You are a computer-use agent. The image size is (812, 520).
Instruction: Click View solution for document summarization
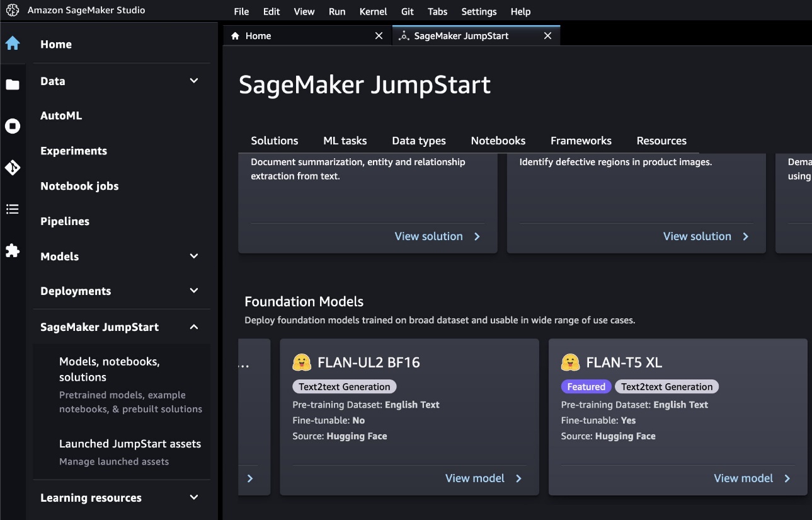click(x=429, y=236)
